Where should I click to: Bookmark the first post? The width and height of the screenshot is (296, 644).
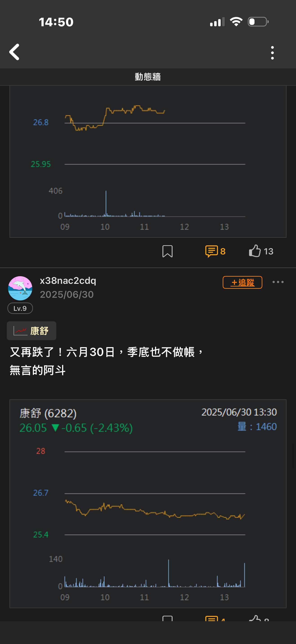[x=167, y=251]
